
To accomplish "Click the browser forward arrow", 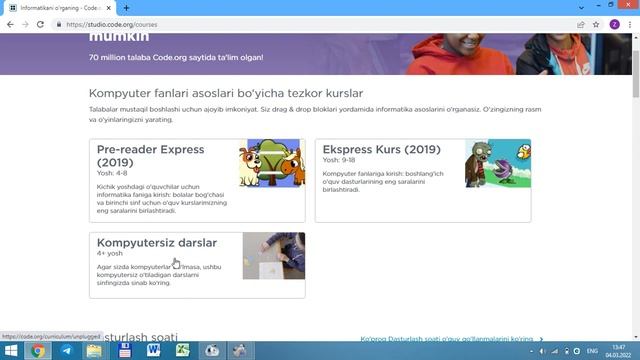I will pos(25,24).
